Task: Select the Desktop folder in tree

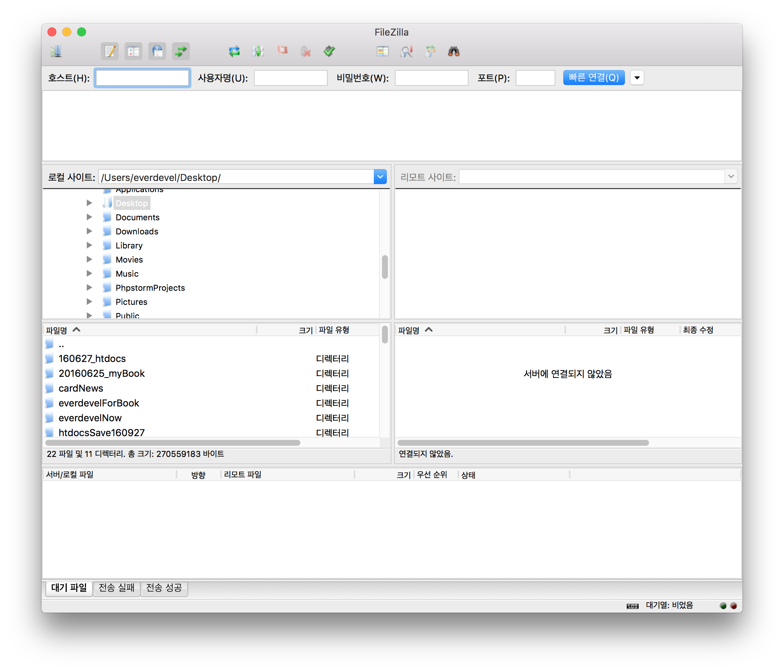Action: (x=132, y=203)
